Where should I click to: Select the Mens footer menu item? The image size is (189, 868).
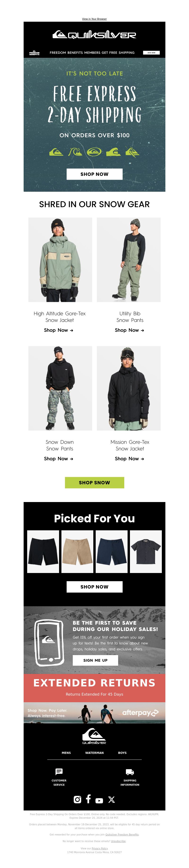[66, 753]
